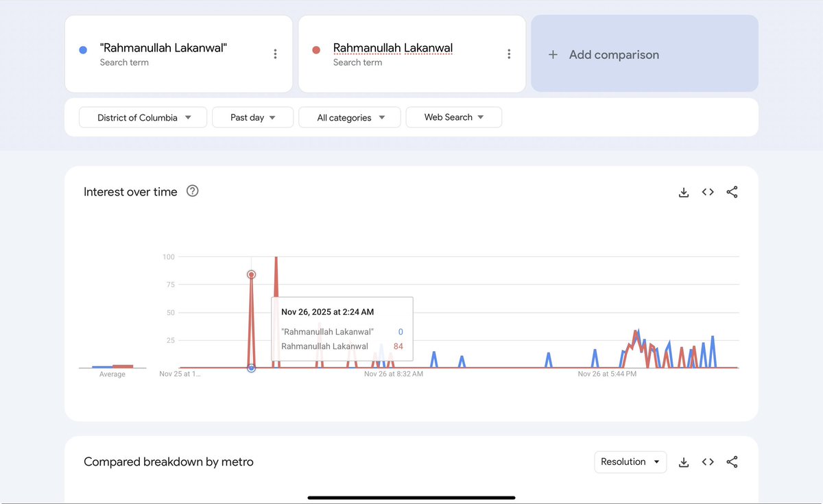
Task: Click the horizontal scrollbar below metro breakdown
Action: point(411,496)
